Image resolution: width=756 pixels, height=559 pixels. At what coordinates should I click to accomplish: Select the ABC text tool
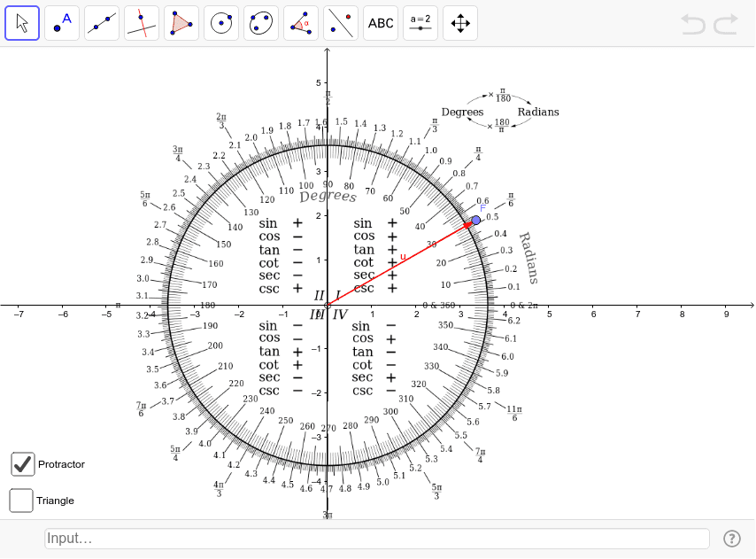[380, 22]
